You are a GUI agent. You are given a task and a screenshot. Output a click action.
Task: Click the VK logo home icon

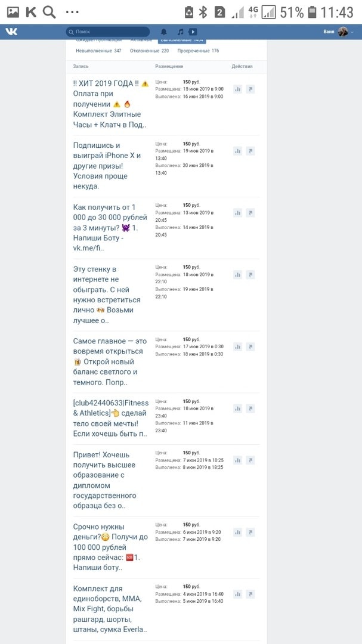[x=11, y=32]
